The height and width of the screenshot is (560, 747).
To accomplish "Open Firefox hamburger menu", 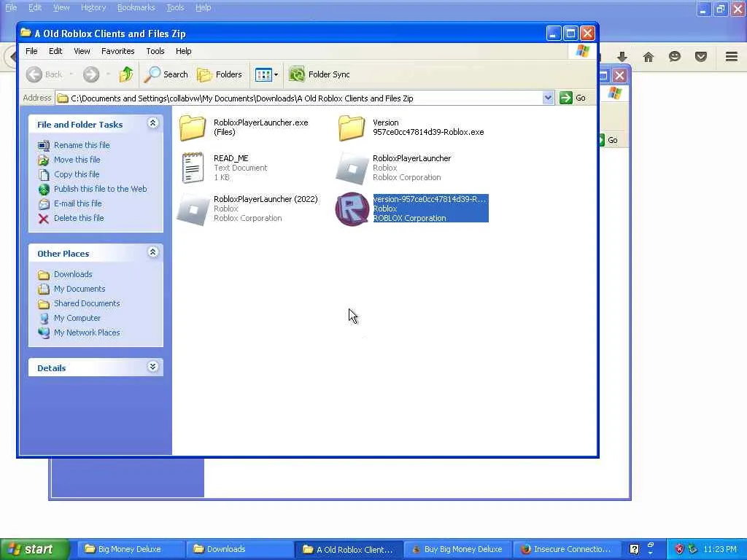I will 732,57.
